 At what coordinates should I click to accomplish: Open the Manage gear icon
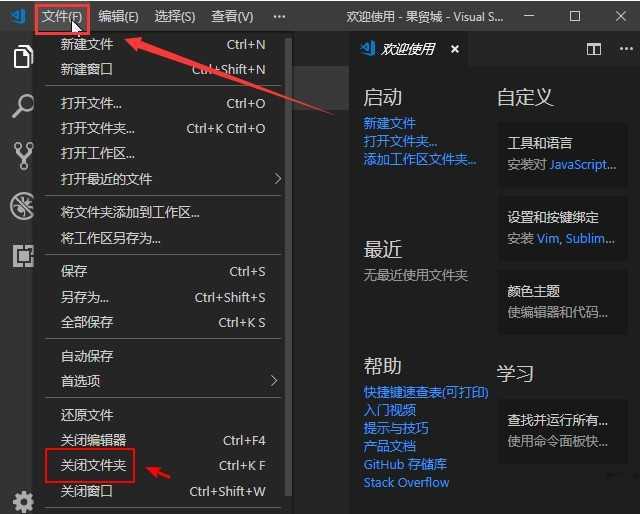coord(23,501)
